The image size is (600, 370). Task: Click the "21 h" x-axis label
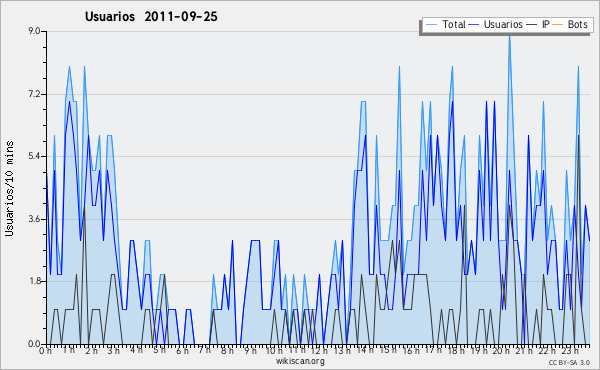523,351
